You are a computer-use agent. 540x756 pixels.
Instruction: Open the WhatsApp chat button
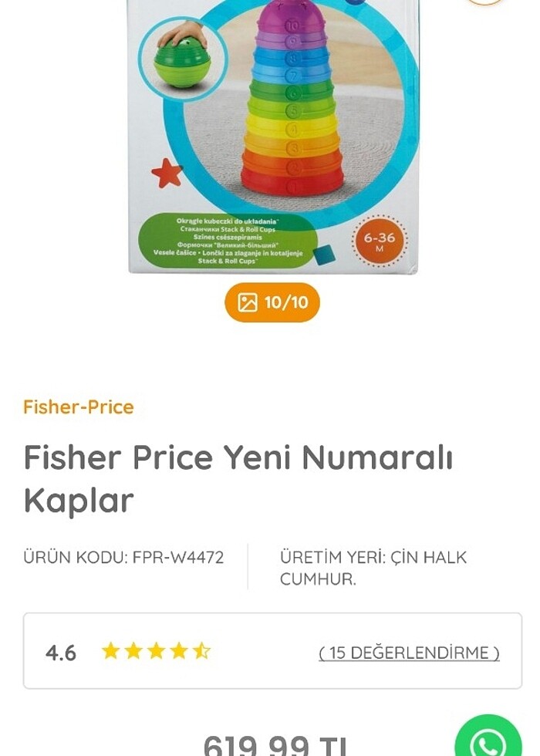tap(488, 737)
